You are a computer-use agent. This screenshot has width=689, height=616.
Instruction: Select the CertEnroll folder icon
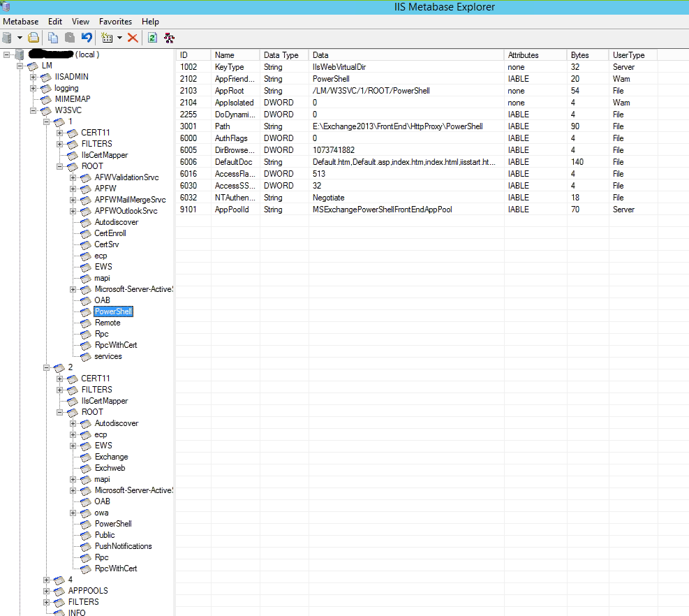[86, 233]
